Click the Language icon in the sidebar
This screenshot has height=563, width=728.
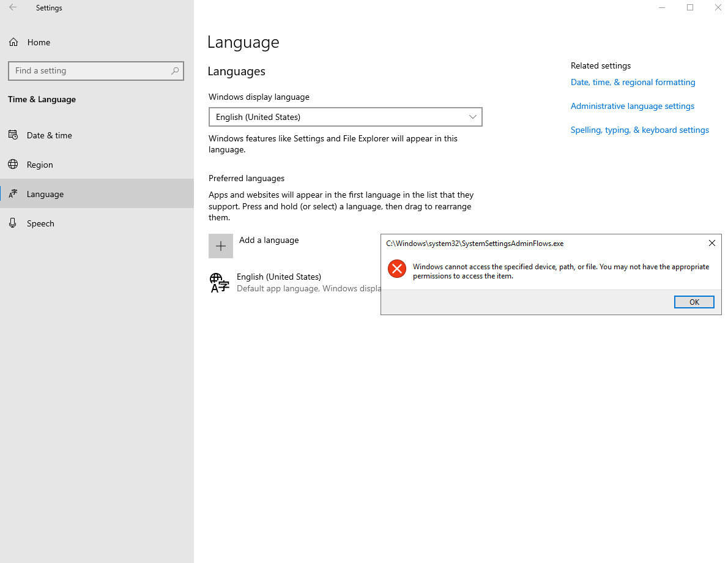tap(13, 194)
